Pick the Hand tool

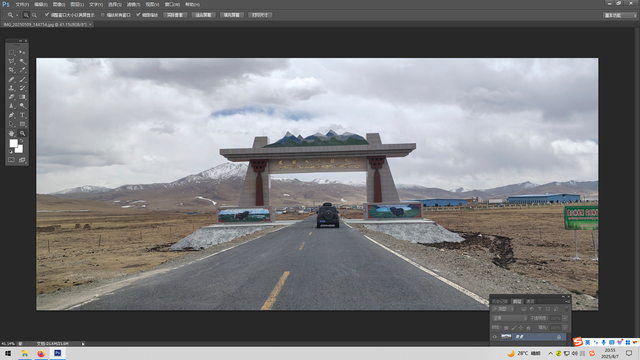(x=11, y=133)
